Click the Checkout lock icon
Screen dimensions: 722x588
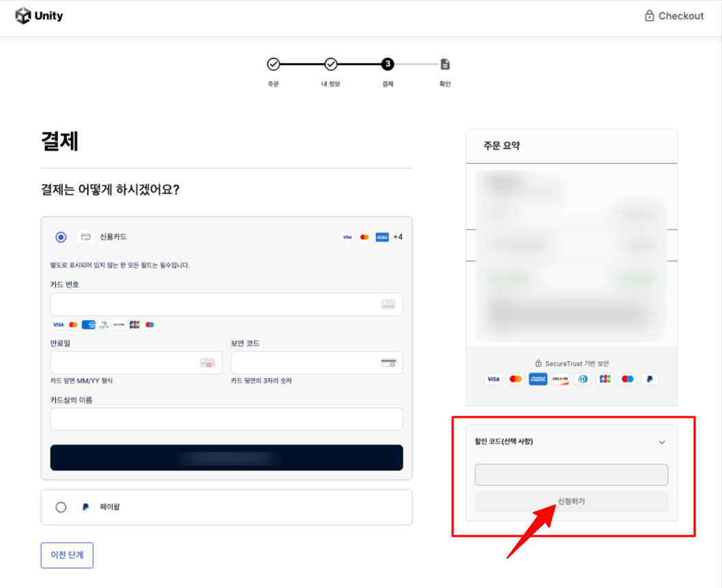click(x=650, y=16)
